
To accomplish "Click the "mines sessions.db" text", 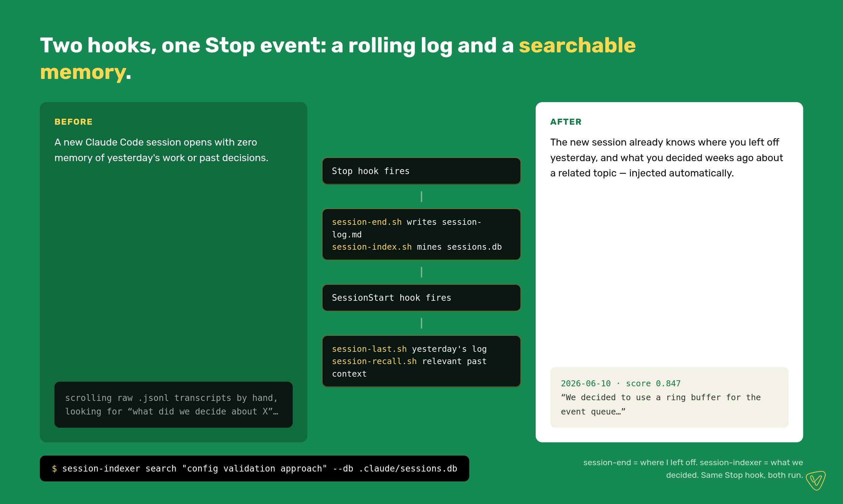I will point(459,247).
